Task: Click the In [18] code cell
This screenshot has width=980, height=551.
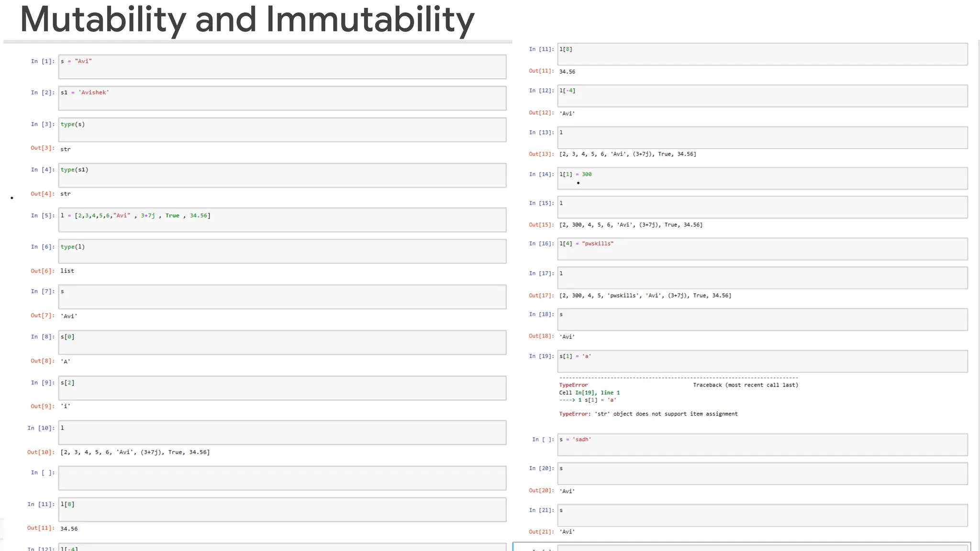Action: pyautogui.click(x=762, y=320)
